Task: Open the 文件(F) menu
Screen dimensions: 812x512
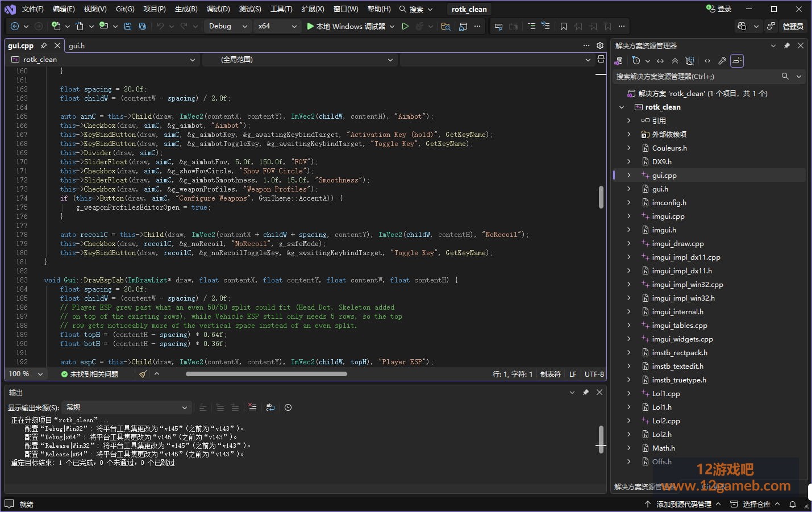Action: tap(32, 9)
